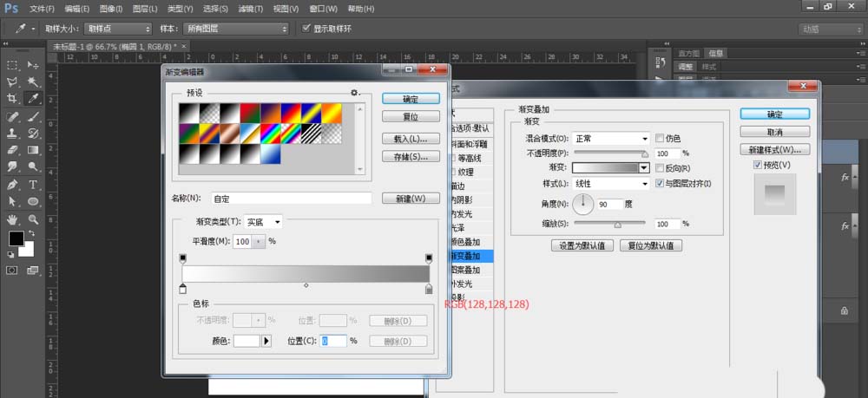Select the Healing Brush tool
This screenshot has height=398, width=868.
pos(11,116)
